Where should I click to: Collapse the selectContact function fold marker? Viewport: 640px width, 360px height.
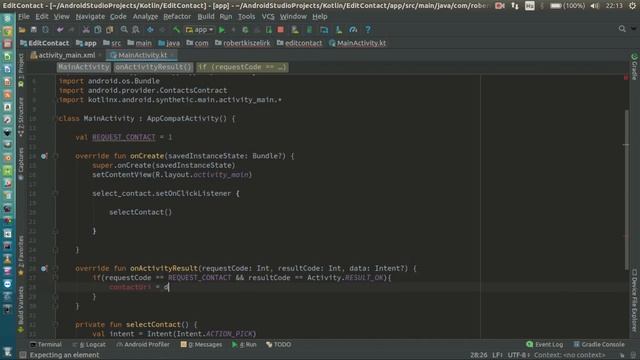coord(56,324)
